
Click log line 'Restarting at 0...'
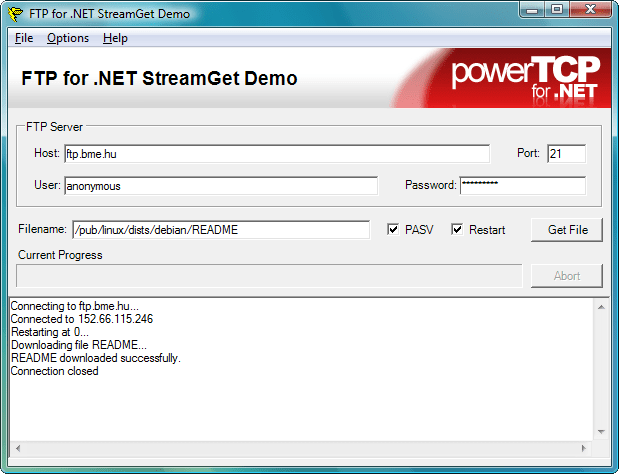(x=50, y=332)
